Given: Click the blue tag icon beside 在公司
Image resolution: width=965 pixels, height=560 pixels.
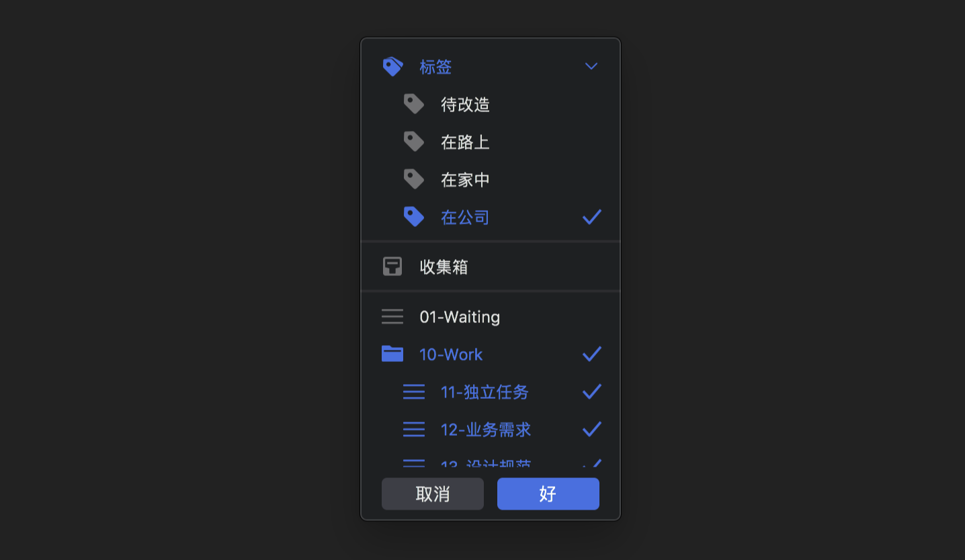Looking at the screenshot, I should click(x=414, y=217).
